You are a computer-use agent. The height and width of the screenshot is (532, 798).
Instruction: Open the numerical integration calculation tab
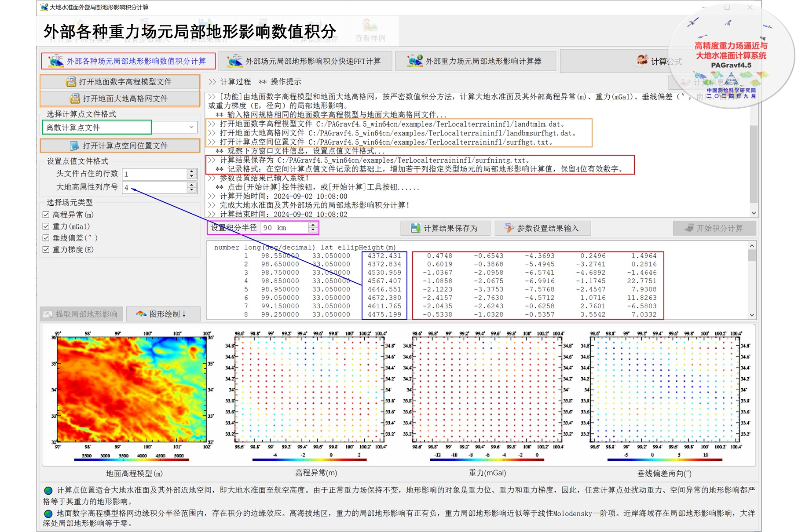pos(128,61)
